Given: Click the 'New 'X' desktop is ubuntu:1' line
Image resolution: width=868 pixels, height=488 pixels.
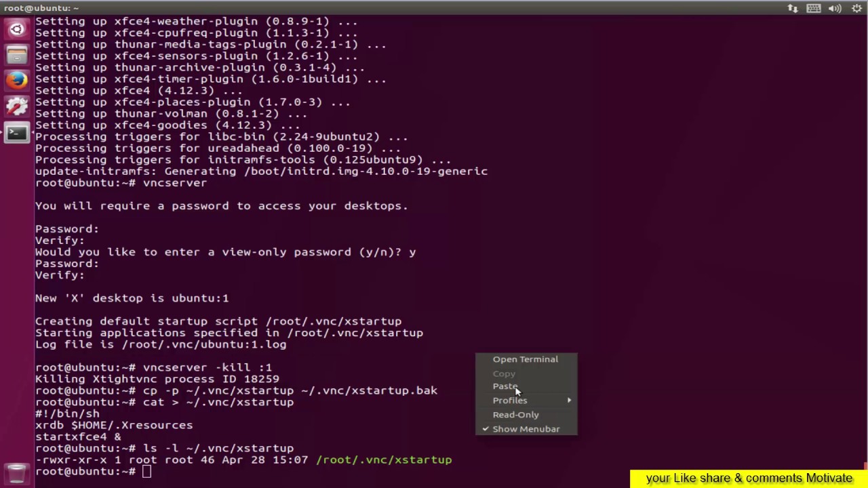Looking at the screenshot, I should [132, 298].
